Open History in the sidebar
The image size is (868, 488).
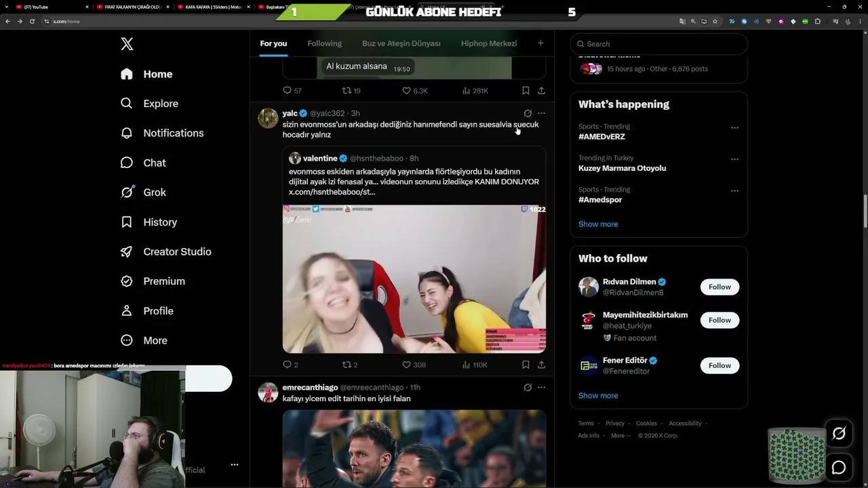click(x=149, y=222)
